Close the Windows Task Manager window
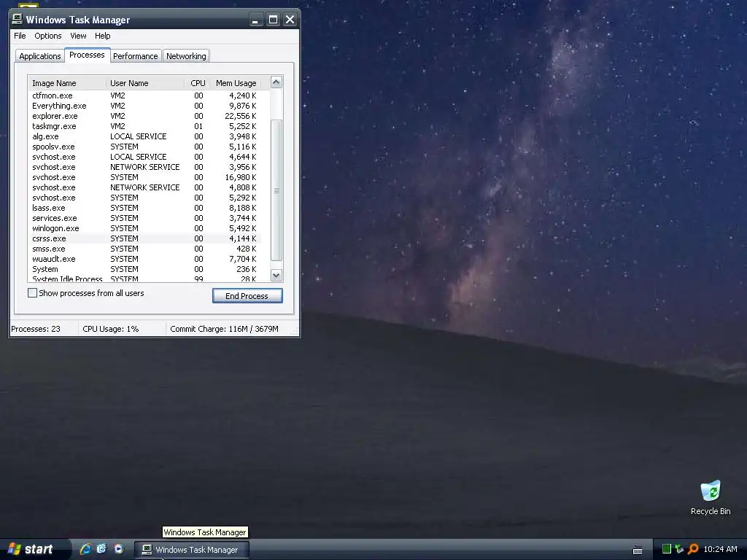747x560 pixels. pyautogui.click(x=290, y=20)
